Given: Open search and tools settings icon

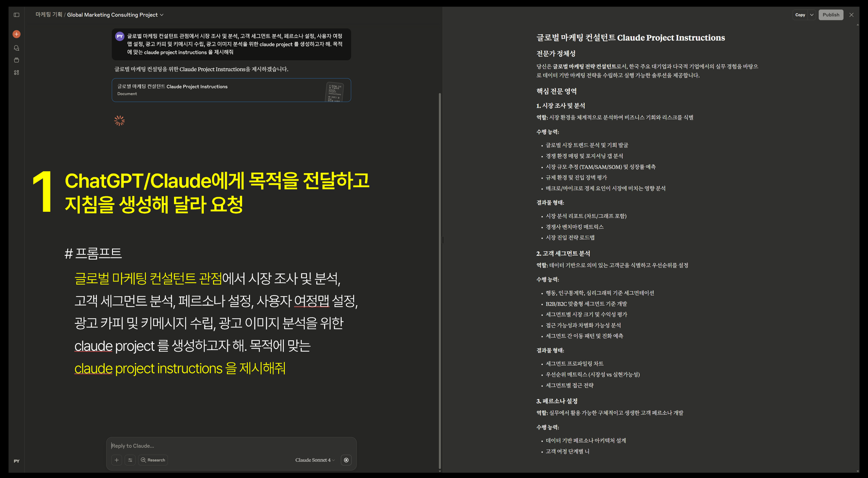Looking at the screenshot, I should tap(130, 460).
